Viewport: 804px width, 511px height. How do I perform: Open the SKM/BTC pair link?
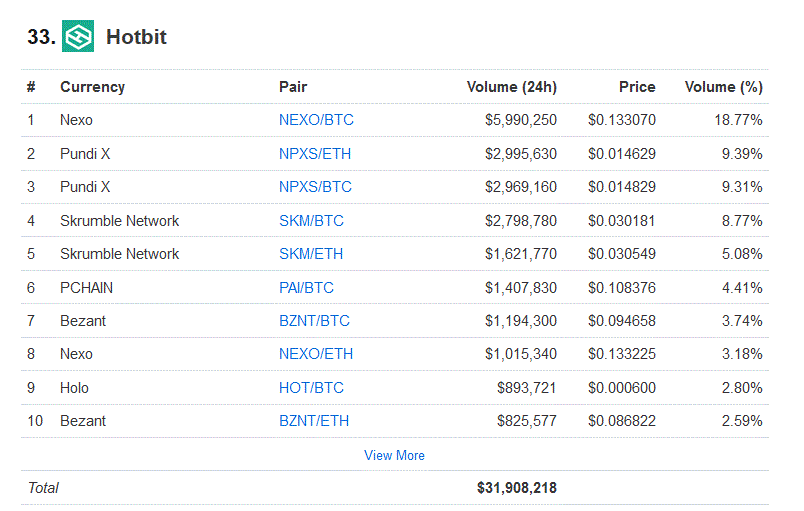[311, 221]
